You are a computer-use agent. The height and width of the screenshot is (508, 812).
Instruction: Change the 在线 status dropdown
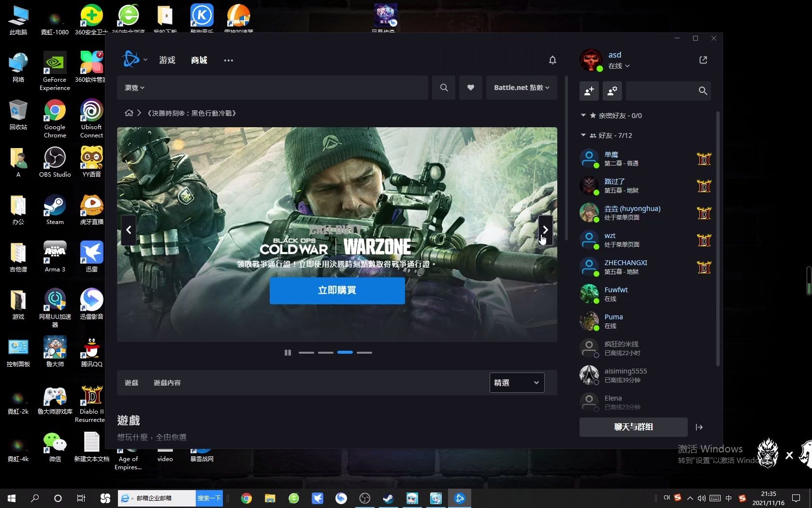tap(619, 66)
